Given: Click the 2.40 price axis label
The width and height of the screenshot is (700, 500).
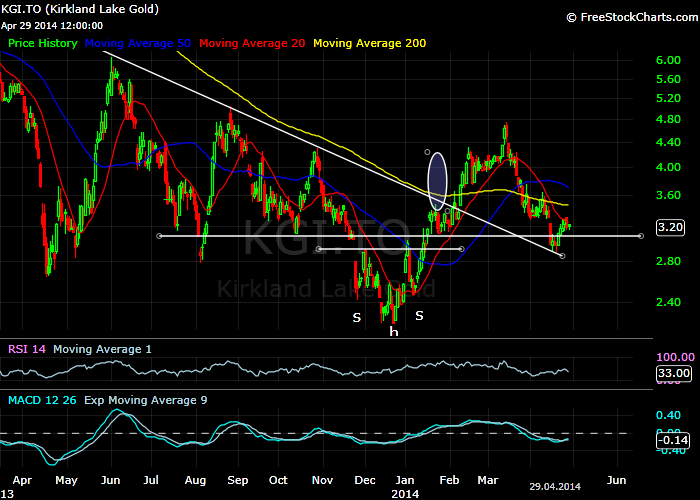Looking at the screenshot, I should [x=668, y=302].
